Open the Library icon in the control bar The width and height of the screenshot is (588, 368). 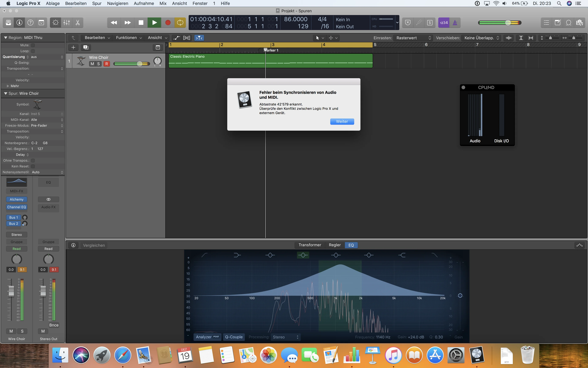point(8,23)
